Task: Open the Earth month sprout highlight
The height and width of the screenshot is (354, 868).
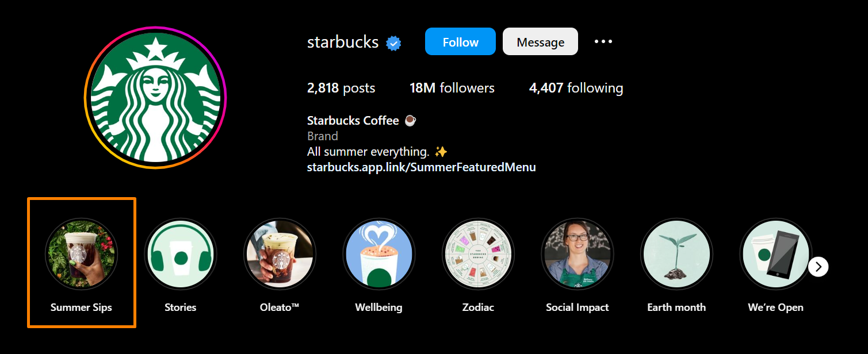Action: pyautogui.click(x=676, y=253)
